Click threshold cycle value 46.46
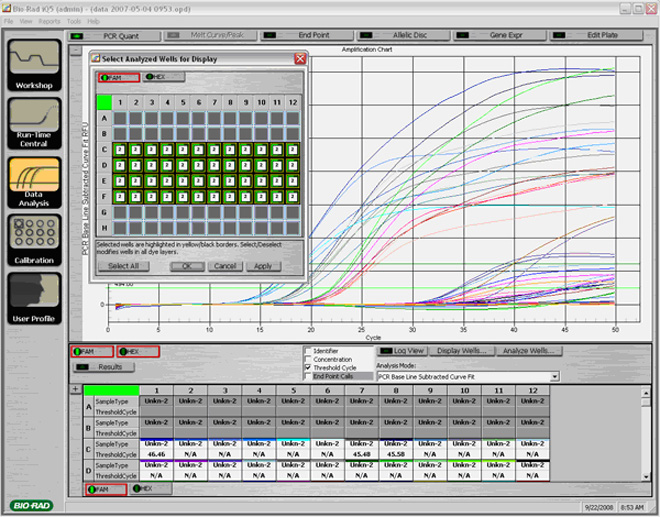 tap(157, 454)
